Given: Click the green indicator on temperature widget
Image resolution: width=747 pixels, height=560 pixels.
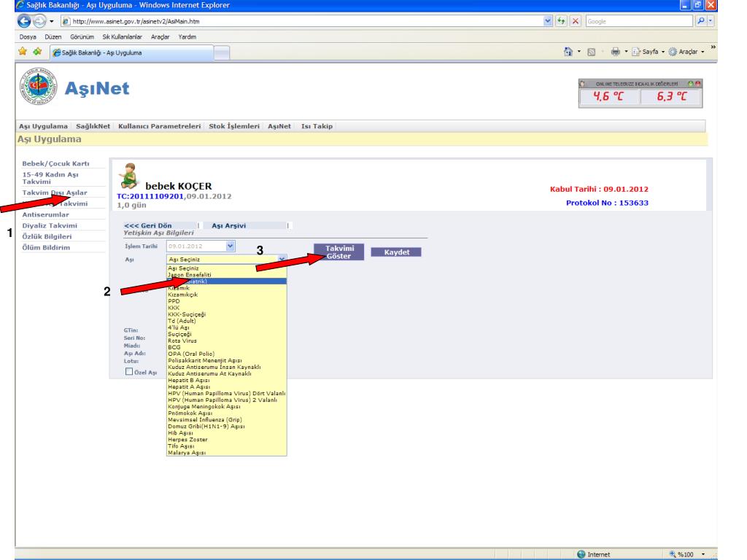Looking at the screenshot, I should pyautogui.click(x=690, y=84).
